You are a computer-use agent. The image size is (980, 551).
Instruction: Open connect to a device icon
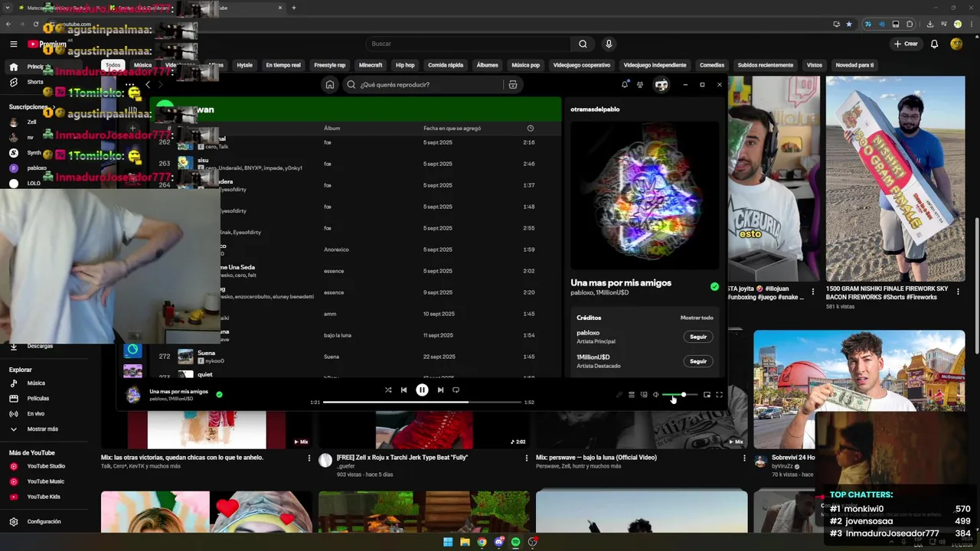click(644, 395)
